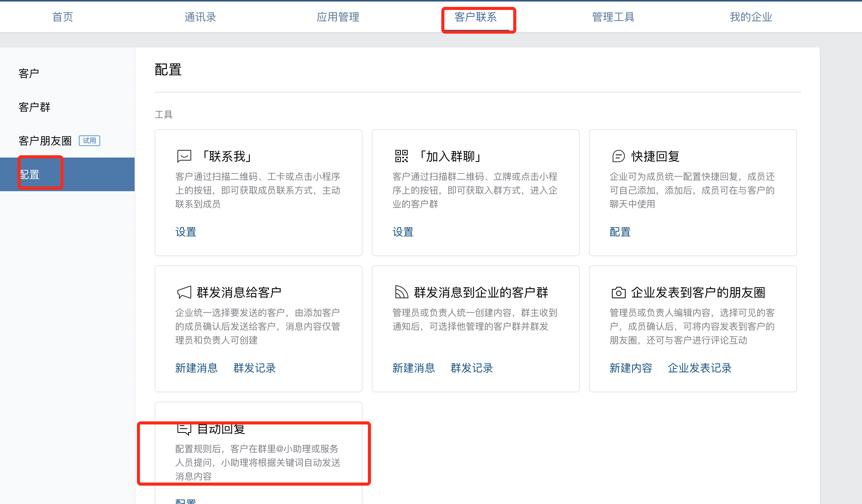Switch to the 通讯录 tab

(200, 17)
